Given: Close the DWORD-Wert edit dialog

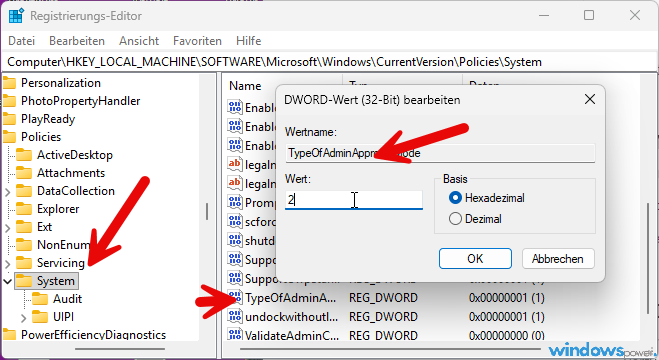Looking at the screenshot, I should click(590, 100).
